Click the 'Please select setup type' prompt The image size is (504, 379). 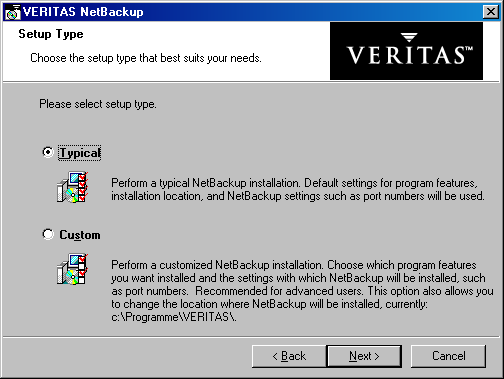[98, 104]
